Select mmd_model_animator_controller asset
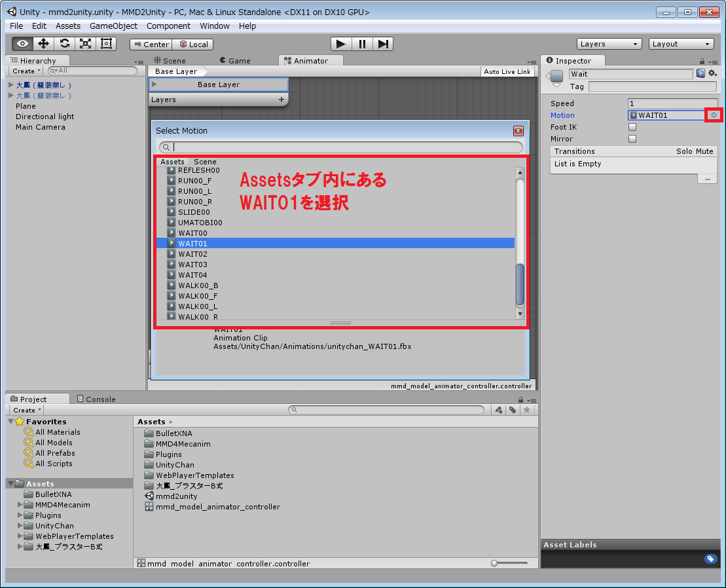Screen dimensions: 726x588 point(213,507)
